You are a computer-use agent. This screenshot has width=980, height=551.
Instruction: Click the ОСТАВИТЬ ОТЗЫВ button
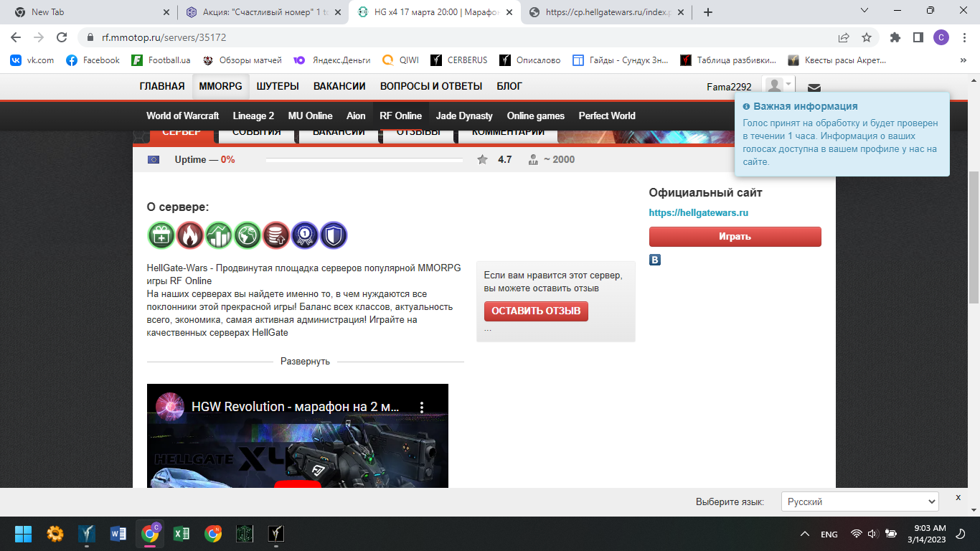pos(536,311)
